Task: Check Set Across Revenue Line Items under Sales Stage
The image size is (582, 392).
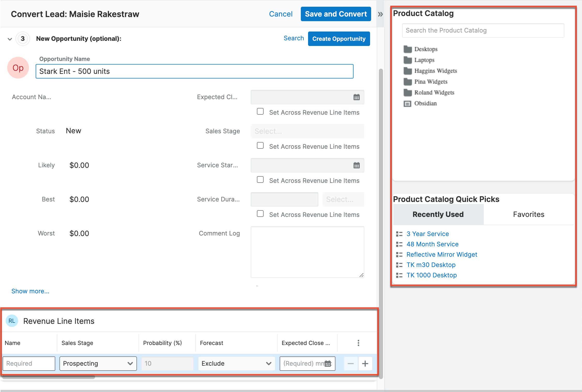Action: click(x=260, y=146)
